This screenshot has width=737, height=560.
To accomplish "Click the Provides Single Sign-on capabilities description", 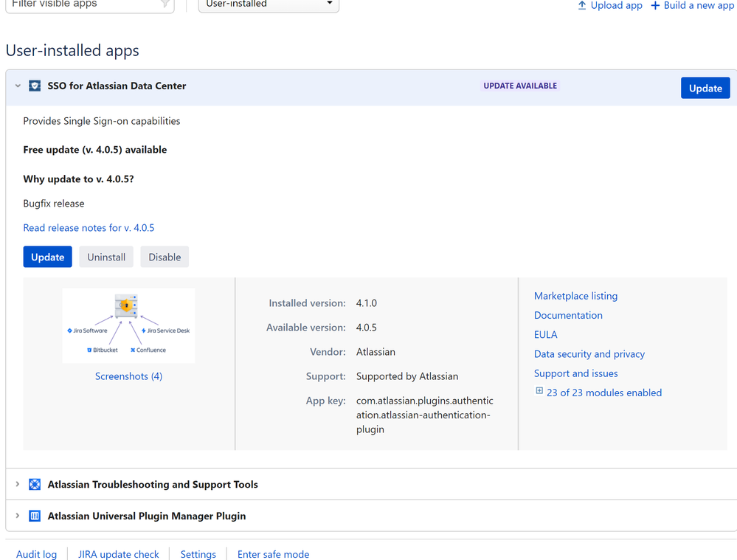I will tap(102, 121).
